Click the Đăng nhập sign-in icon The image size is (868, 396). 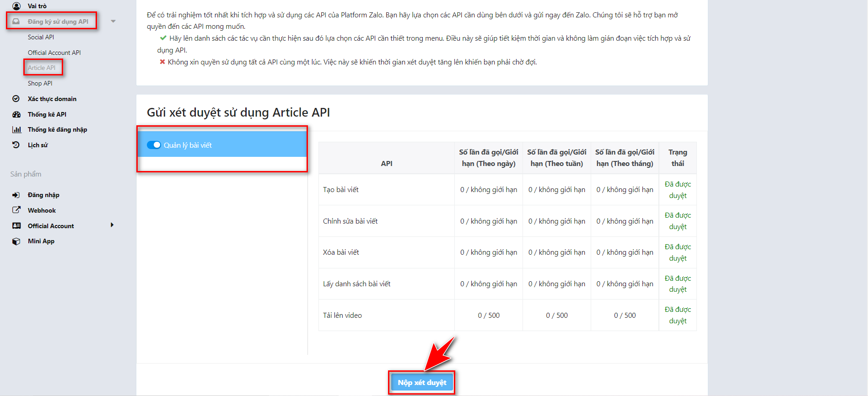[x=16, y=195]
